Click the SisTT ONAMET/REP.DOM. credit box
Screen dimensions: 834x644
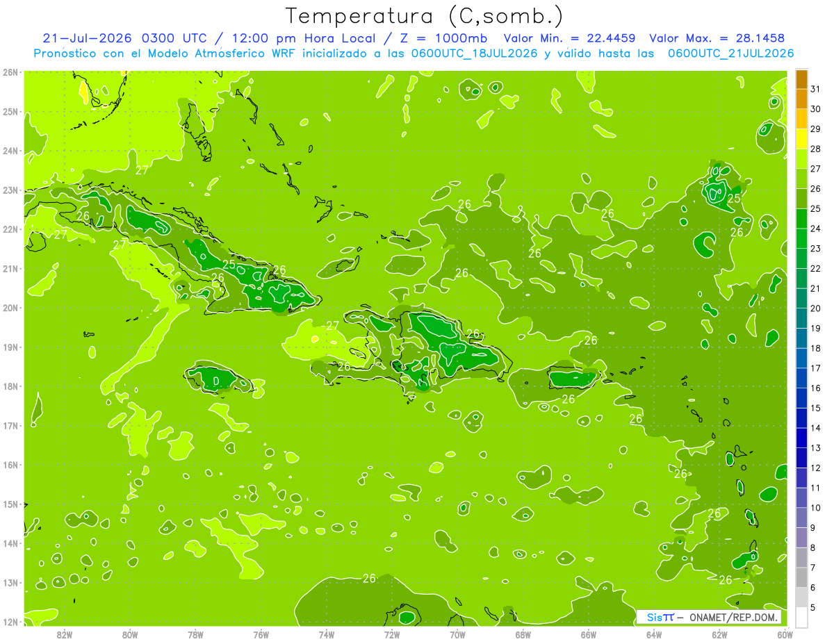click(x=710, y=617)
